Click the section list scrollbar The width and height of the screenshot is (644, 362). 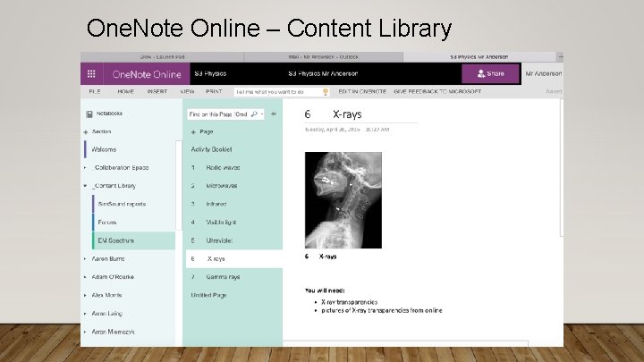coord(178,186)
